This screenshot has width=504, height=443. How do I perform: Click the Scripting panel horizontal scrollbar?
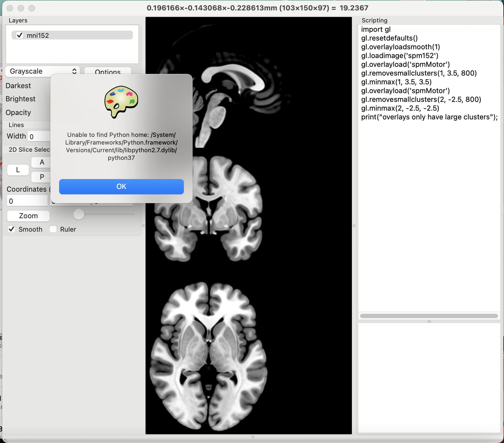(429, 316)
